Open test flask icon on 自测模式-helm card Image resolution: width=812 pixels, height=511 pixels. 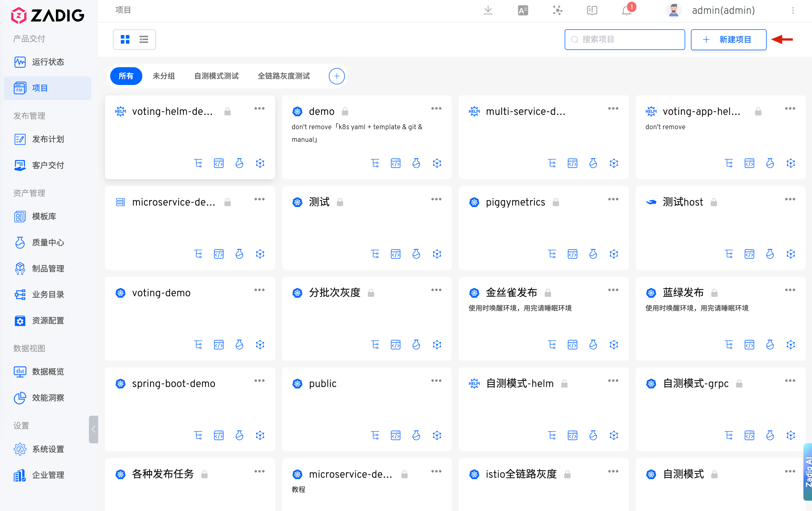click(x=593, y=435)
